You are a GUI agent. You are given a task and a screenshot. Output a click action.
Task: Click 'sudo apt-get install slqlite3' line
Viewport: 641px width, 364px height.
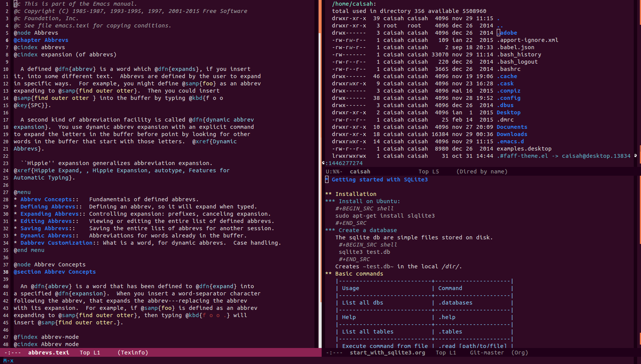[385, 216]
